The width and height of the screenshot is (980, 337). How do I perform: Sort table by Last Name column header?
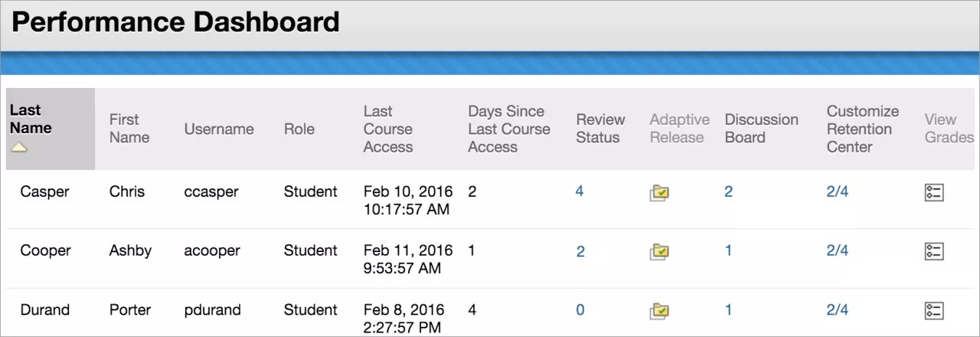(x=31, y=119)
